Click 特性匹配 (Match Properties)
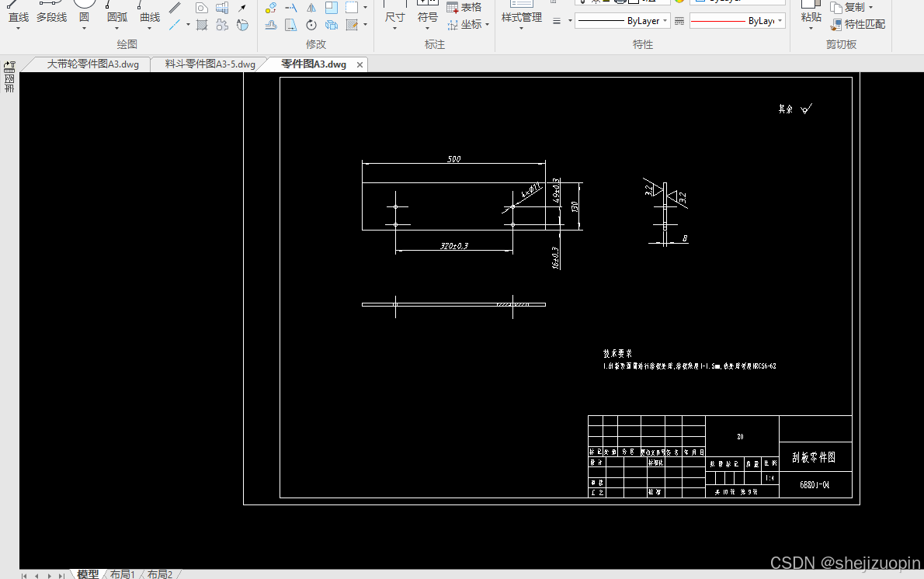Viewport: 924px width, 579px height. 858,25
